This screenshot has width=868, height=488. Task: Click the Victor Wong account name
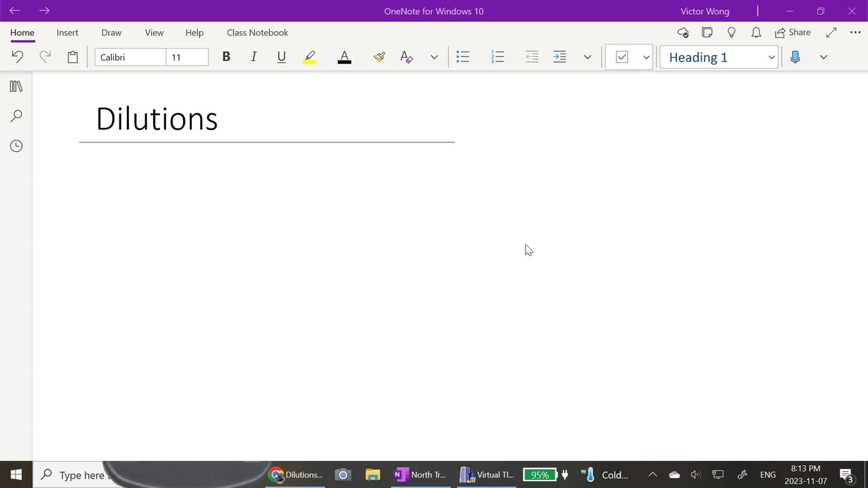click(705, 11)
